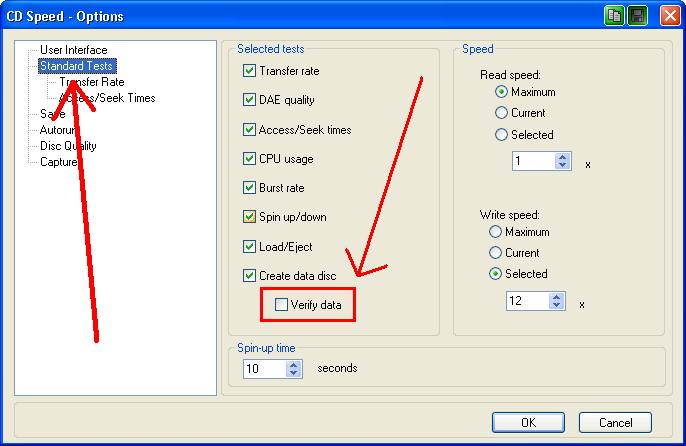Click the green floppy disk save icon
The height and width of the screenshot is (446, 686).
tap(637, 16)
